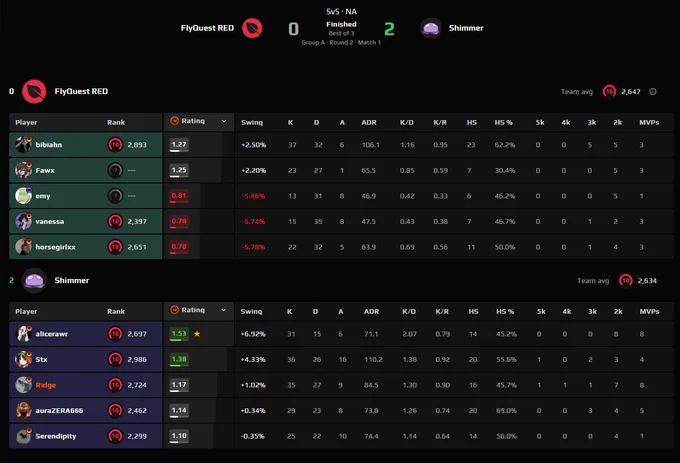Image resolution: width=680 pixels, height=463 pixels.
Task: Open Serendipity's avatar
Action: click(x=23, y=436)
